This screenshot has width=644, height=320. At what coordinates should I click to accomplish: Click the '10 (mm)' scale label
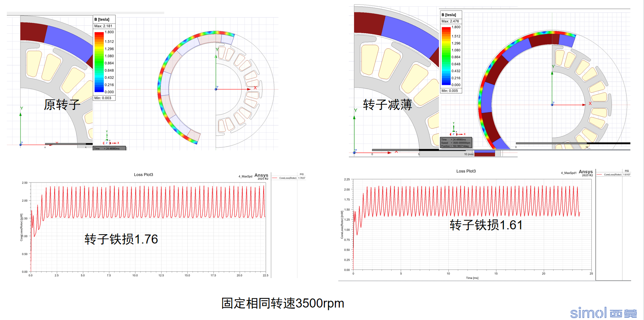[469, 154]
